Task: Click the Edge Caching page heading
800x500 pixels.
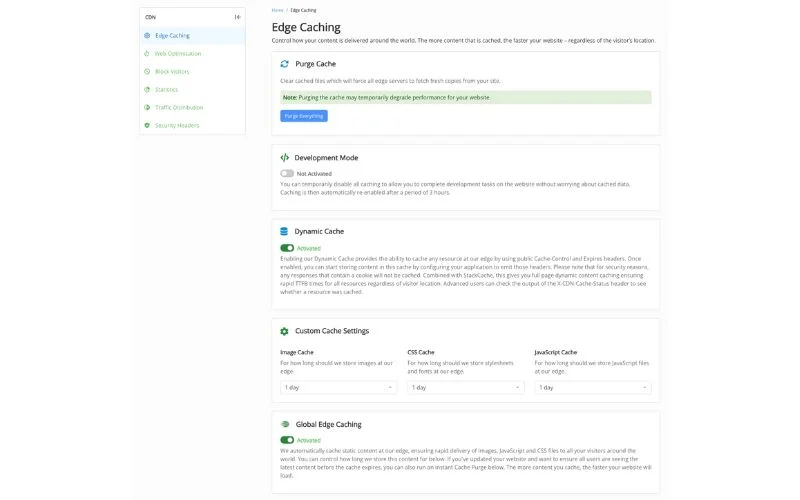Action: point(306,27)
